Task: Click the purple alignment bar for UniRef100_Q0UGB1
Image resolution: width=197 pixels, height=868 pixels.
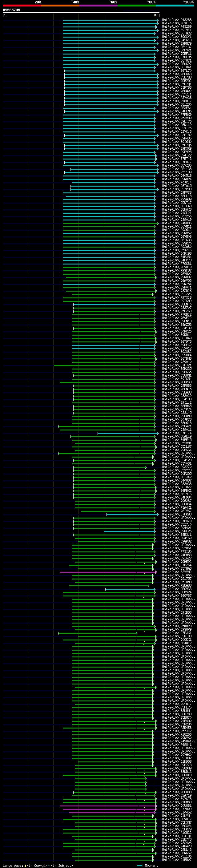Action: [108, 806]
